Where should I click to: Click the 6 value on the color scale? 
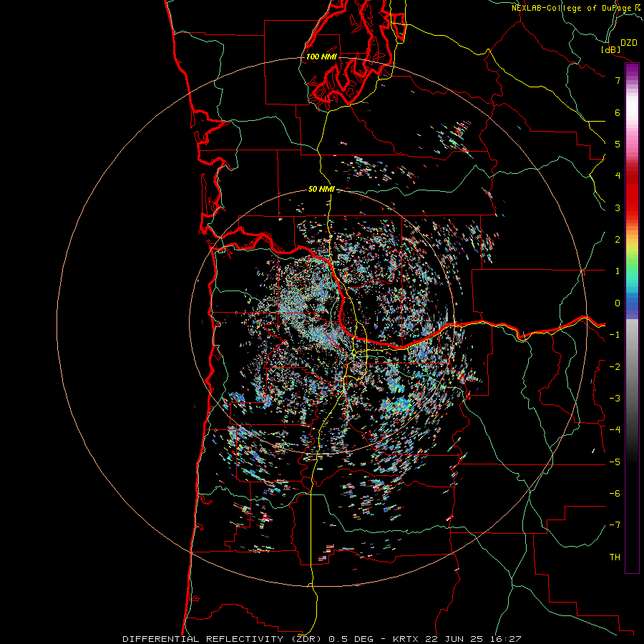[618, 112]
